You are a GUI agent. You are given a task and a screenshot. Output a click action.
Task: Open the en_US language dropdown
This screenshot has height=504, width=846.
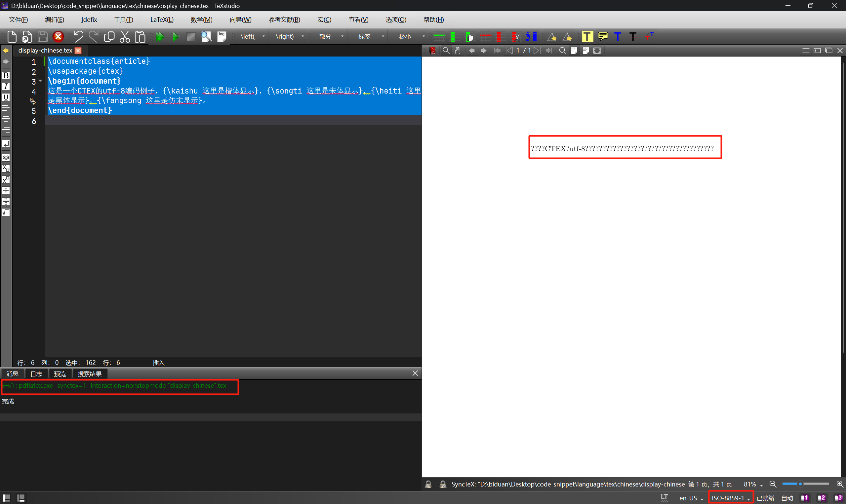point(691,498)
